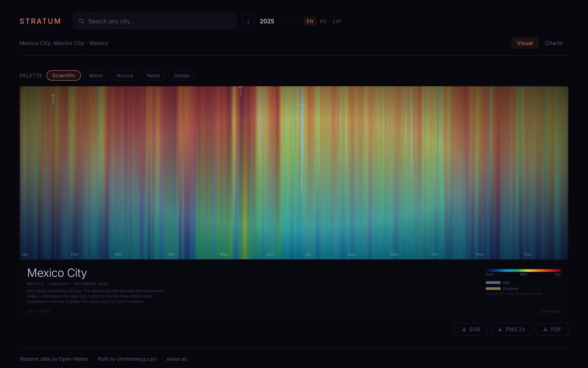Click the 51mm rain marker

tap(302, 104)
